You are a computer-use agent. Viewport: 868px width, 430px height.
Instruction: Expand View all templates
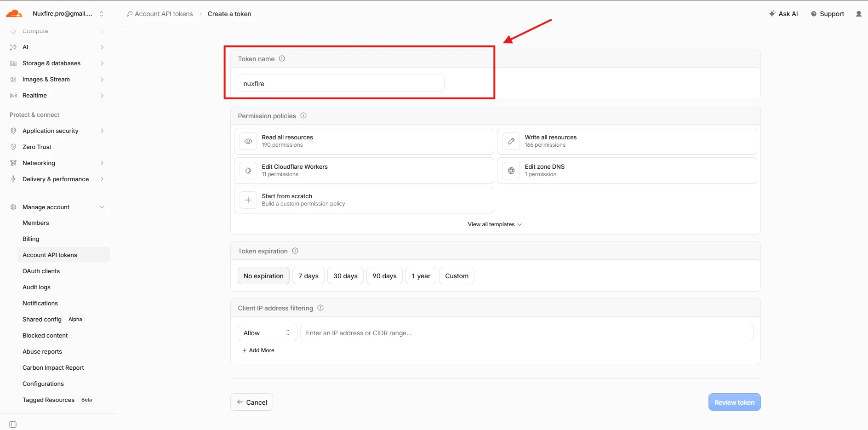(495, 224)
